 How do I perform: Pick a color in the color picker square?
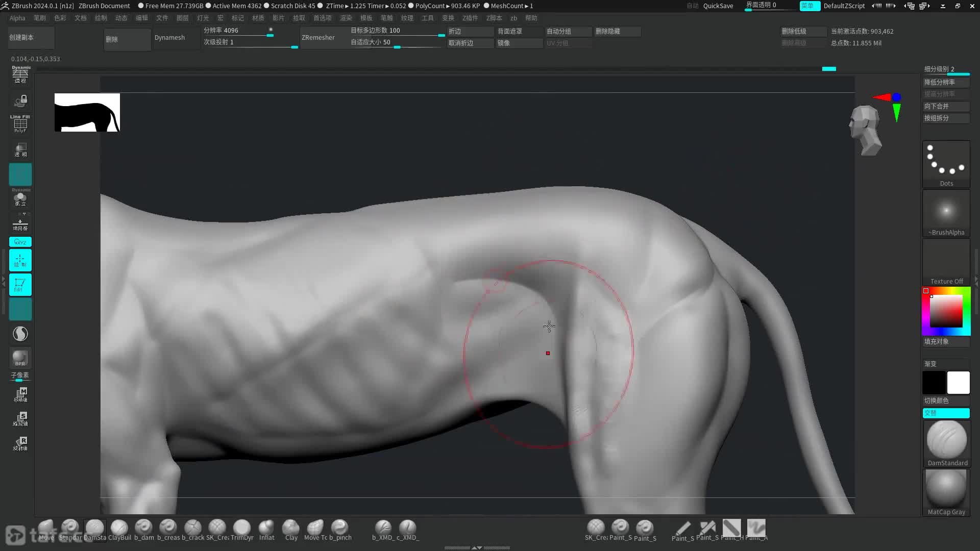946,311
